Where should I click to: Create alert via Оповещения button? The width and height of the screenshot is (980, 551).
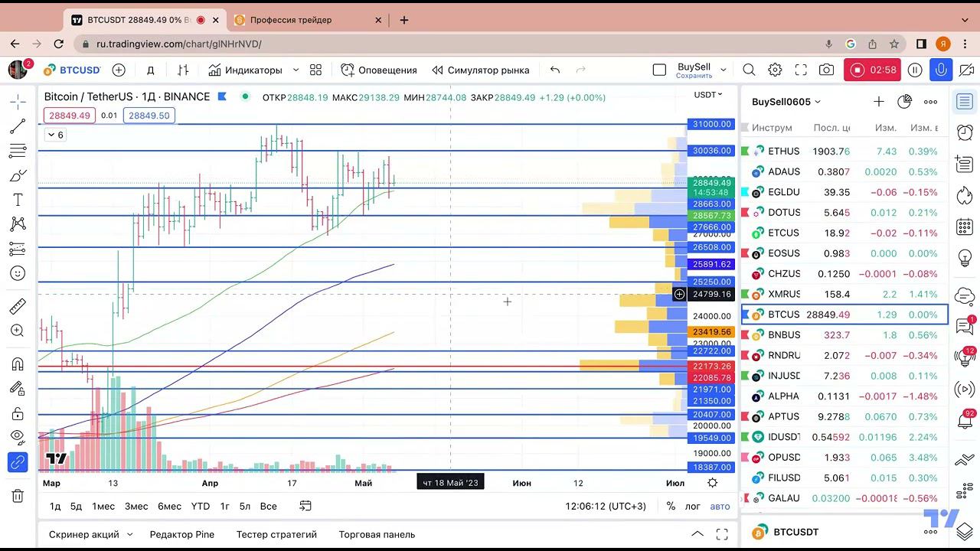(379, 70)
